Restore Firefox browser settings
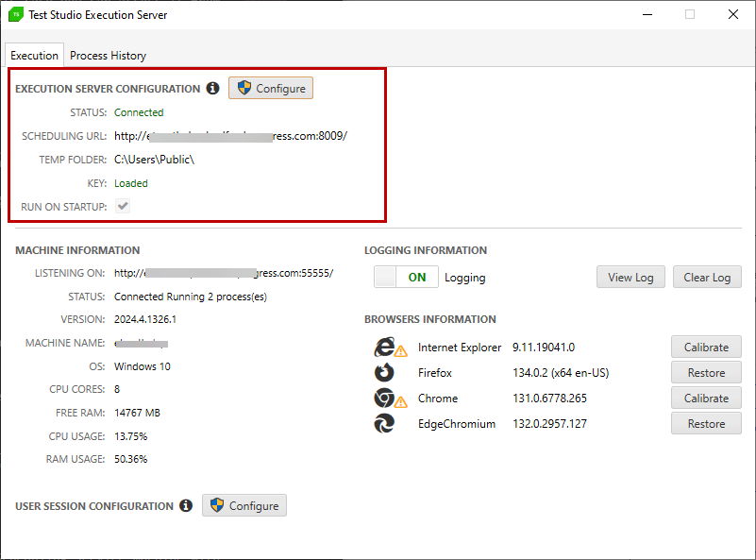 (x=706, y=372)
